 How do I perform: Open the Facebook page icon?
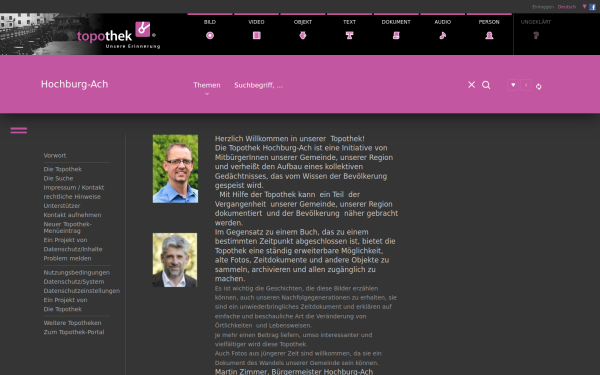coord(592,7)
